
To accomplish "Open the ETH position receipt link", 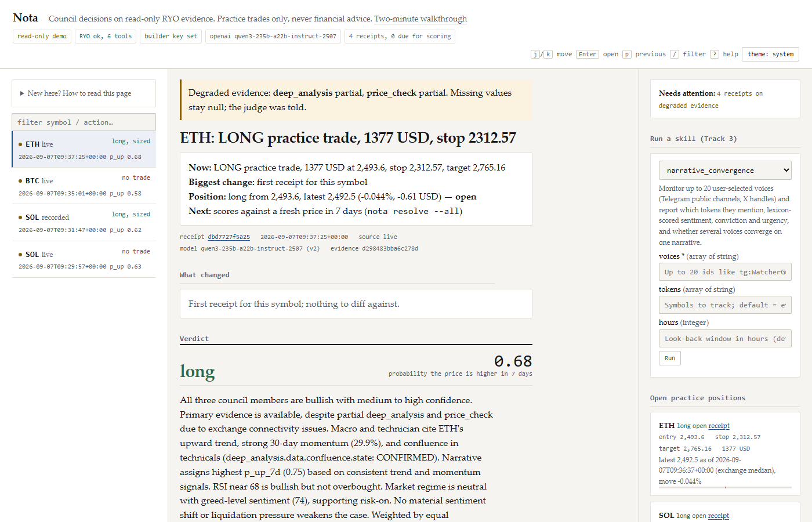I will tap(719, 426).
